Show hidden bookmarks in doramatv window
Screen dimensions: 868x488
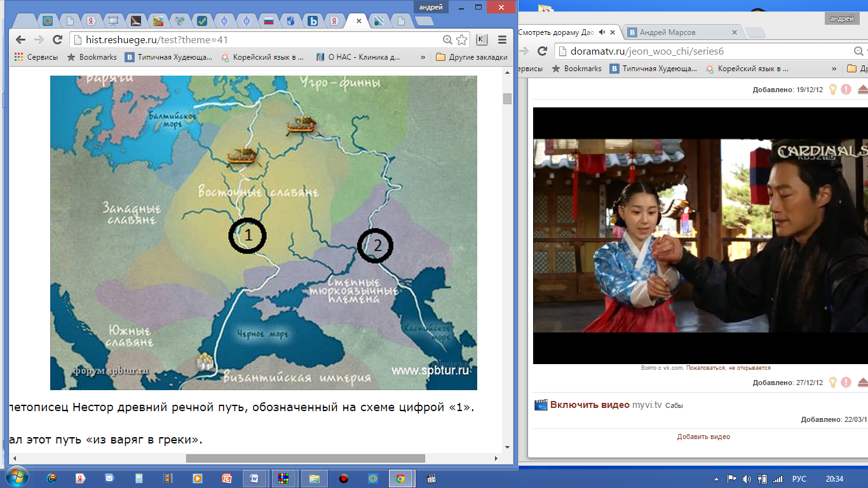[x=834, y=69]
